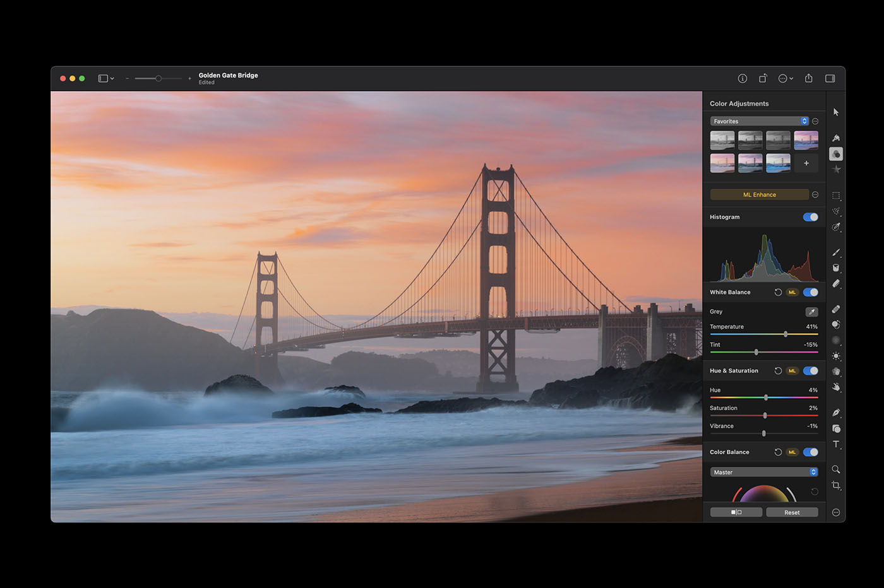This screenshot has width=884, height=588.
Task: Open options circle beside Favorites
Action: (815, 121)
